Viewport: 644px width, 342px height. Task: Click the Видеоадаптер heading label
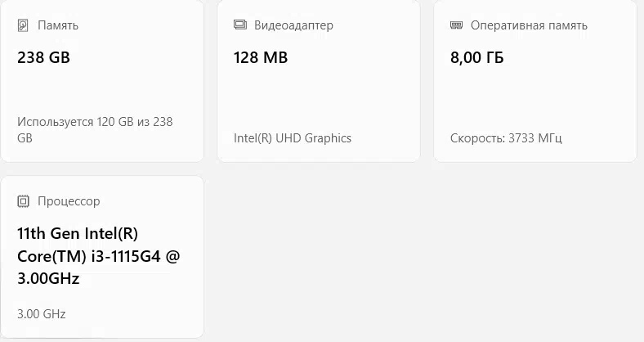(293, 25)
